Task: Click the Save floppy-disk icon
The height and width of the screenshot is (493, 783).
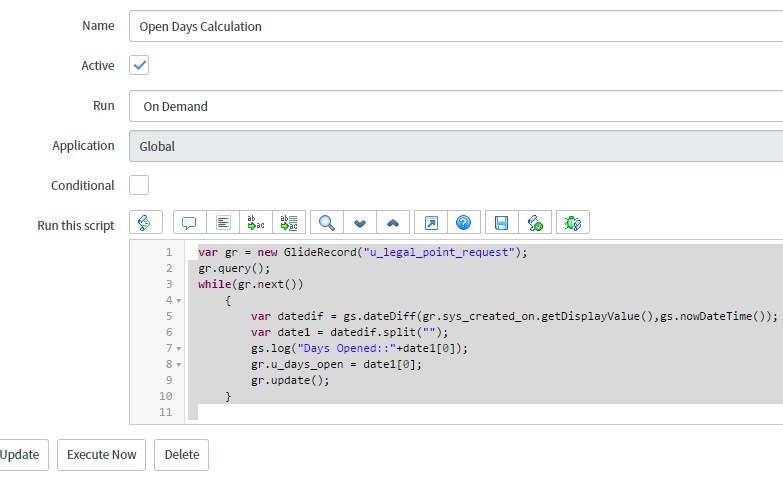Action: pyautogui.click(x=501, y=222)
